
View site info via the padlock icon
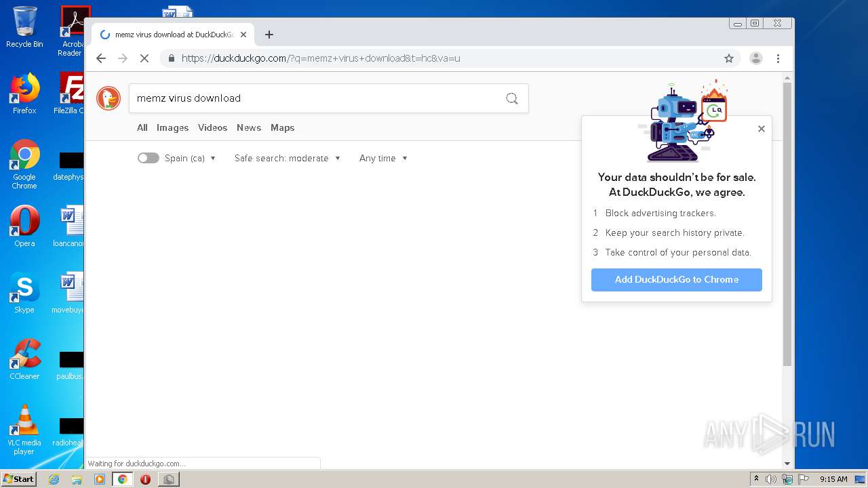click(x=172, y=58)
